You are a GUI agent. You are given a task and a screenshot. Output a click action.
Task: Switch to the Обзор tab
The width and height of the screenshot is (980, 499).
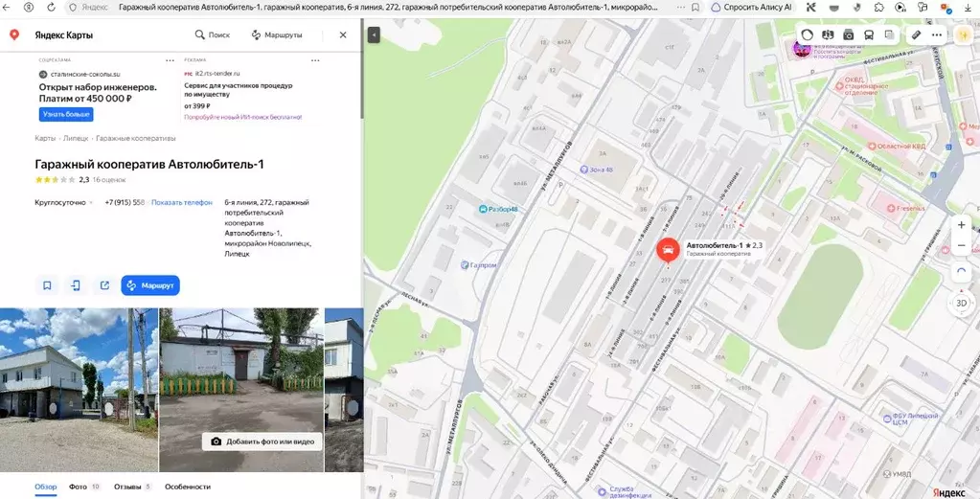(46, 487)
